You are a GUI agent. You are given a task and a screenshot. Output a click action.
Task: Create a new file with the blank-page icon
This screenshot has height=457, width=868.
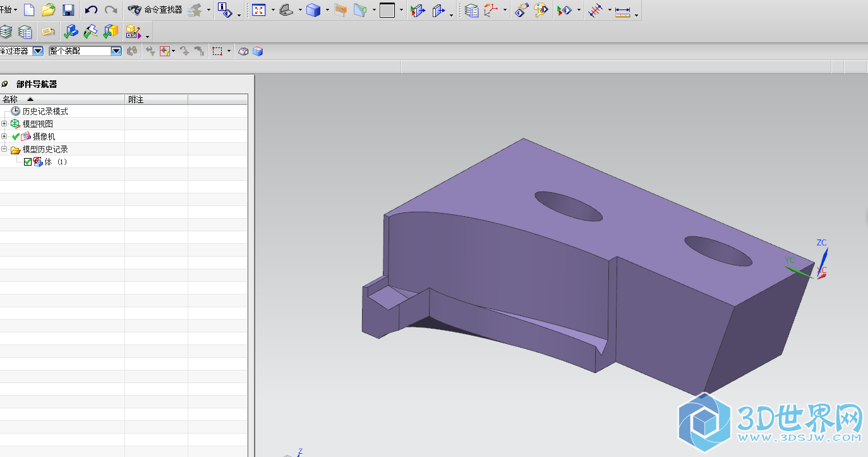(x=29, y=10)
